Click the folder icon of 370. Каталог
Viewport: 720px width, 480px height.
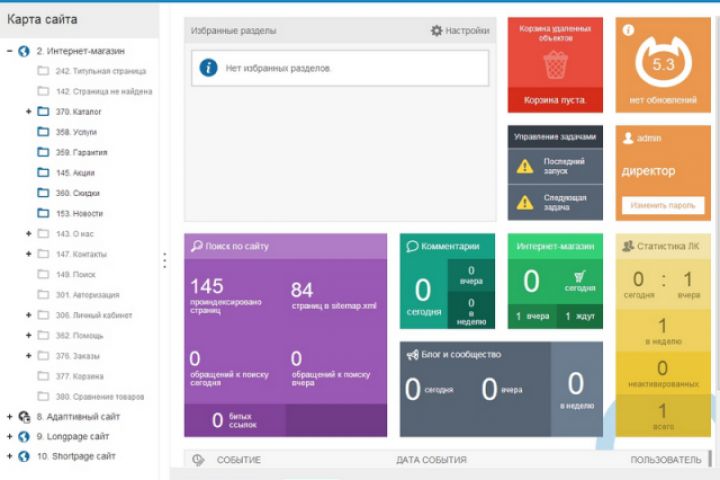pyautogui.click(x=43, y=111)
